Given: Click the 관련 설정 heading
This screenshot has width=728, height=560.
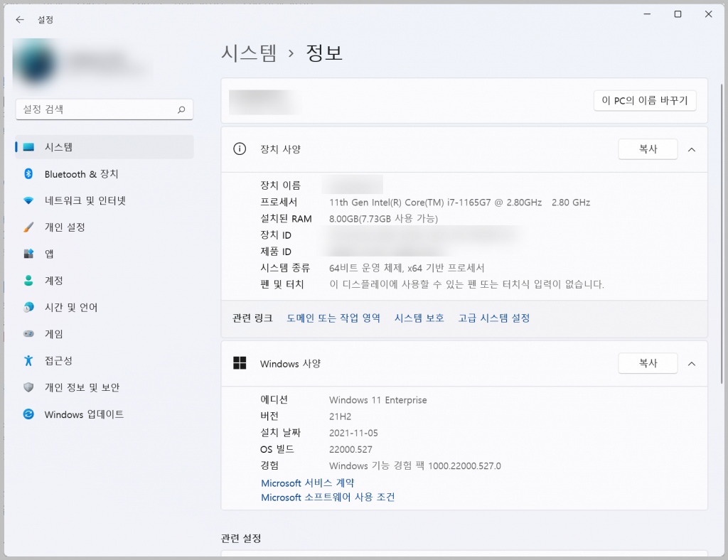Looking at the screenshot, I should point(241,538).
